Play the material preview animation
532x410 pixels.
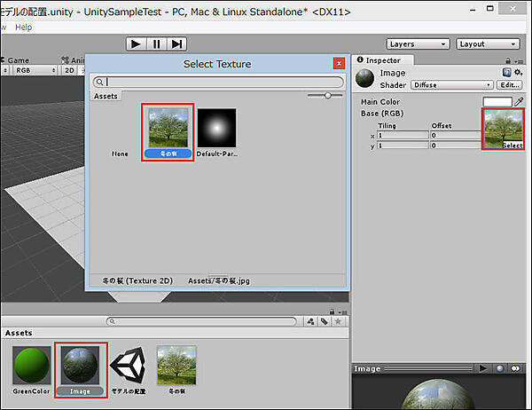[483, 368]
